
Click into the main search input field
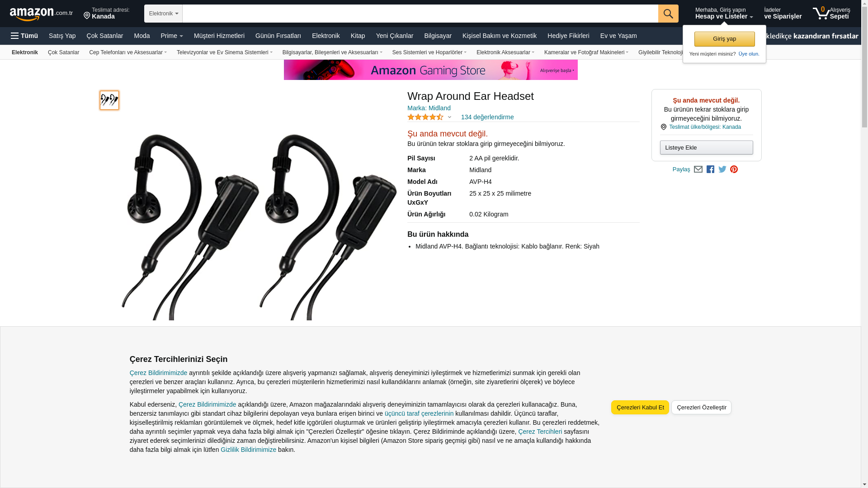click(420, 14)
